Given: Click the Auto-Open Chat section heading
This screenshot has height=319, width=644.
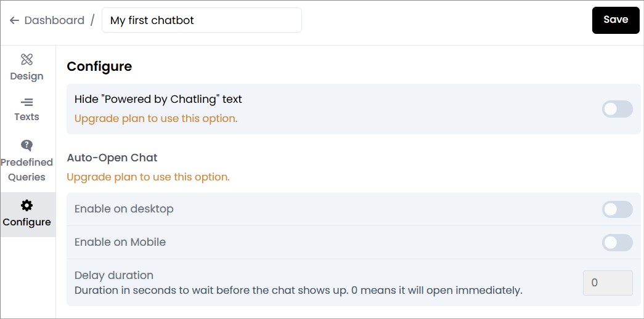Looking at the screenshot, I should coord(112,158).
